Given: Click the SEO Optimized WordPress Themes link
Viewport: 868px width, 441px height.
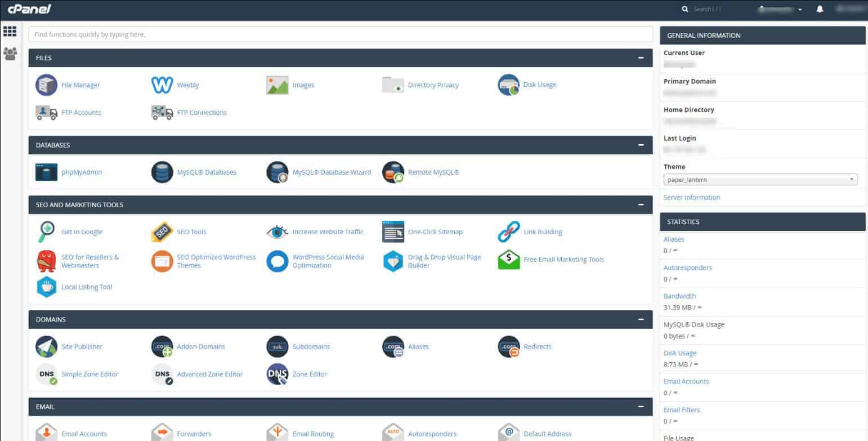Looking at the screenshot, I should click(216, 261).
